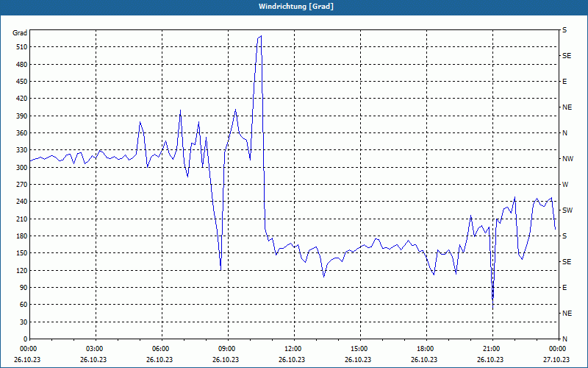Click the y-axis value 420
The width and height of the screenshot is (588, 368).
(21, 99)
